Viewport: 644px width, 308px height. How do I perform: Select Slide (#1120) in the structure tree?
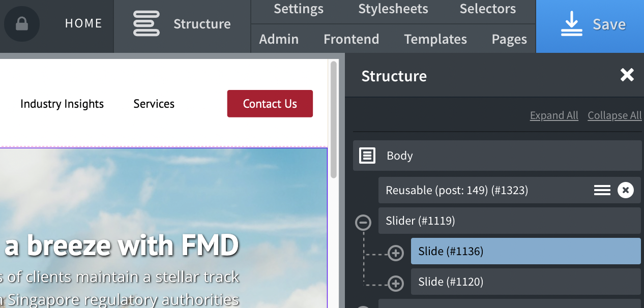[526, 282]
